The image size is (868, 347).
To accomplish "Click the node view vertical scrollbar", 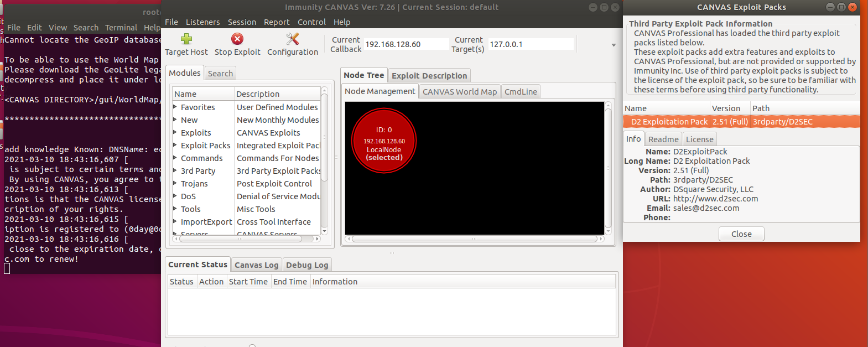I will 609,168.
